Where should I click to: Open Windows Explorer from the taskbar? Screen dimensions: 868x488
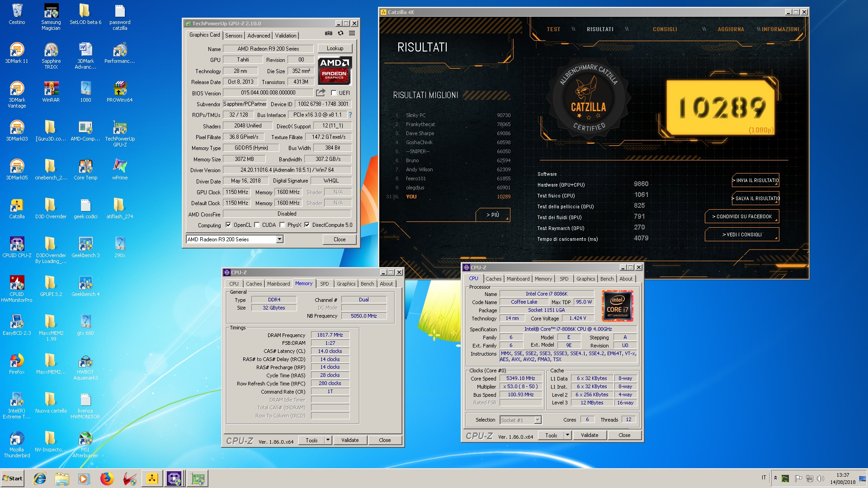[62, 479]
